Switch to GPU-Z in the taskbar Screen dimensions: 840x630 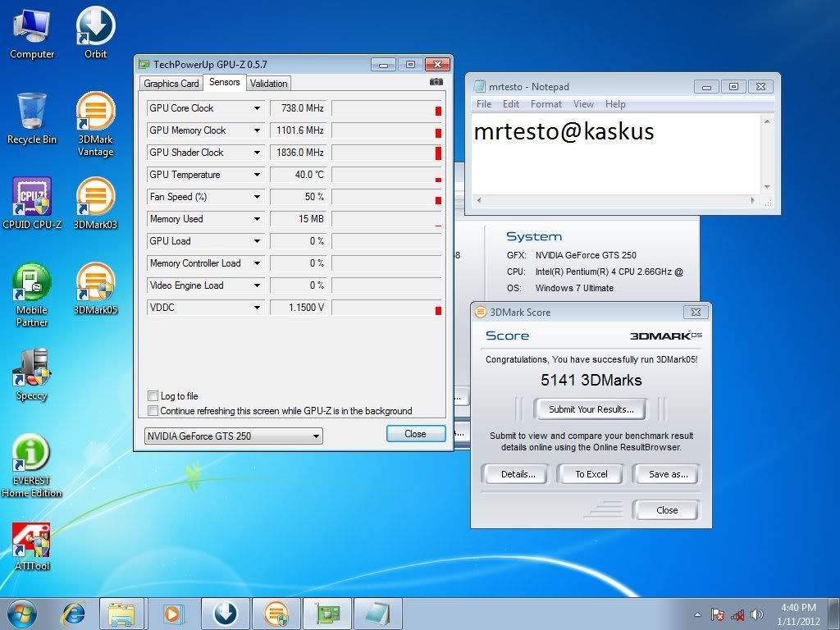tap(326, 614)
